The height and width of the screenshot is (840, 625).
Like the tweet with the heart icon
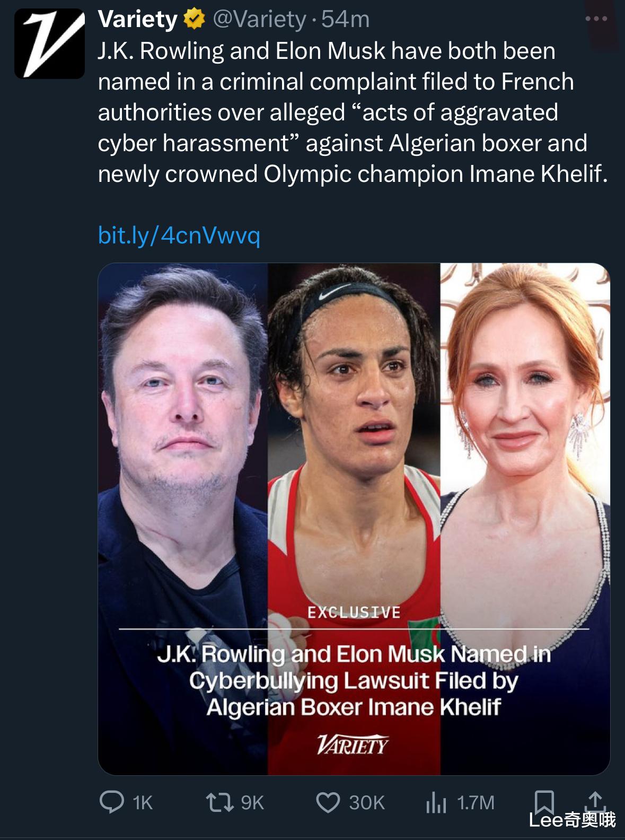click(328, 802)
